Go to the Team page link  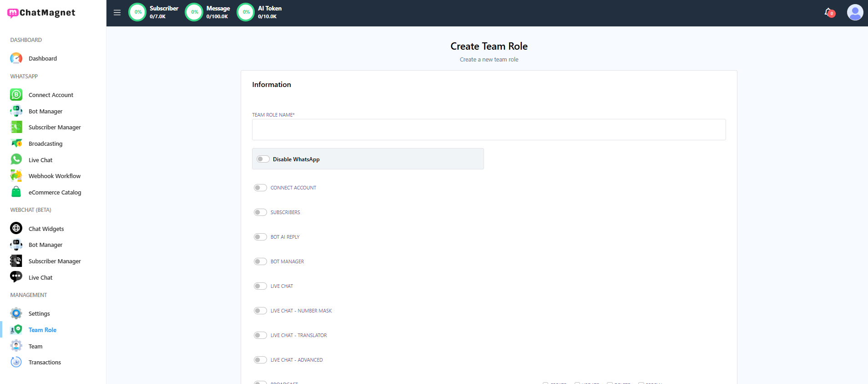[35, 346]
